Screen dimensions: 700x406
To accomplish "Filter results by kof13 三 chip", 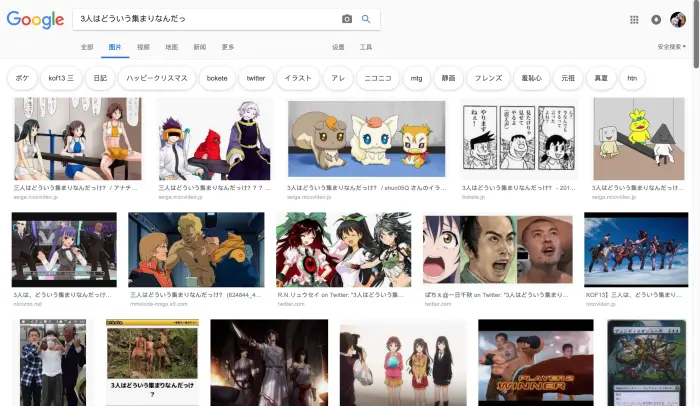I will click(61, 78).
